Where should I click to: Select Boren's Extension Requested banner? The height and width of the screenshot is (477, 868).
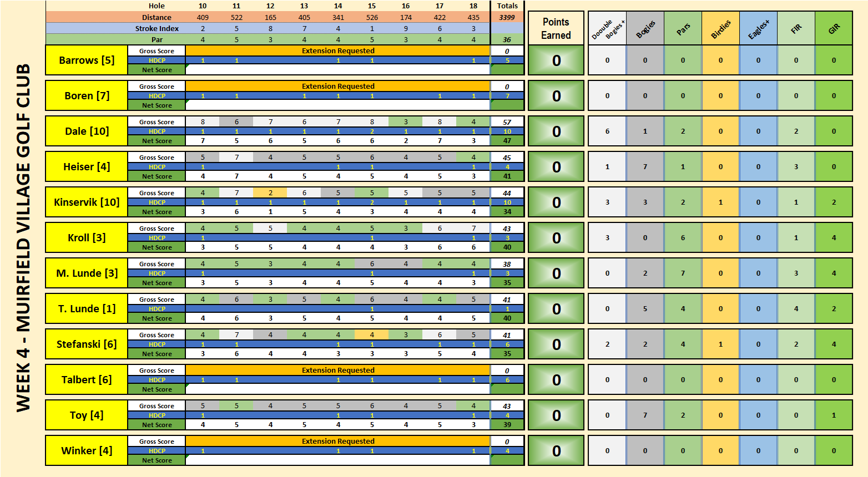pos(337,86)
